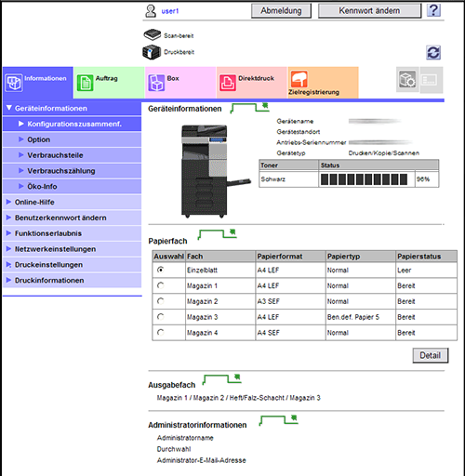This screenshot has width=465, height=476.
Task: Click the Scan-bereit scanner status icon
Action: point(152,34)
